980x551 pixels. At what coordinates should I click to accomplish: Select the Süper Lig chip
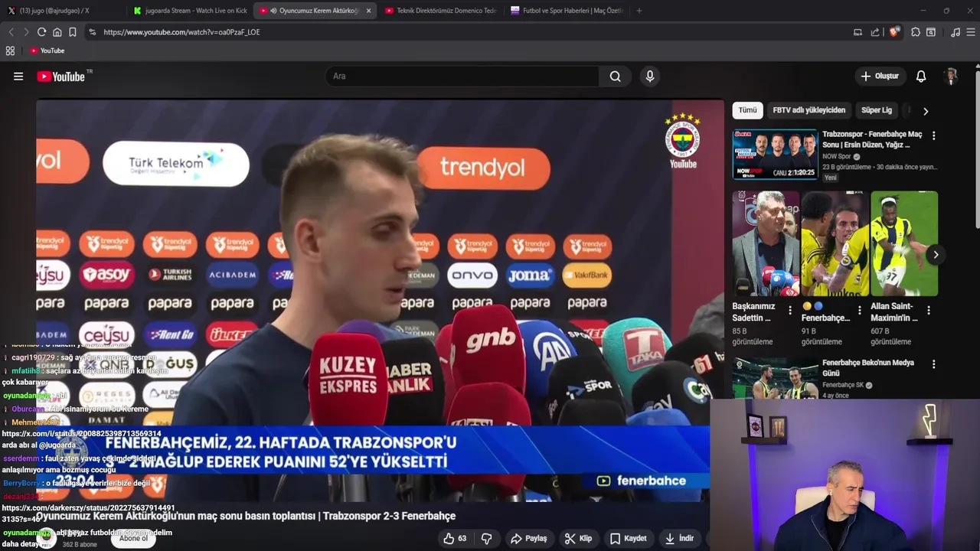click(x=877, y=110)
